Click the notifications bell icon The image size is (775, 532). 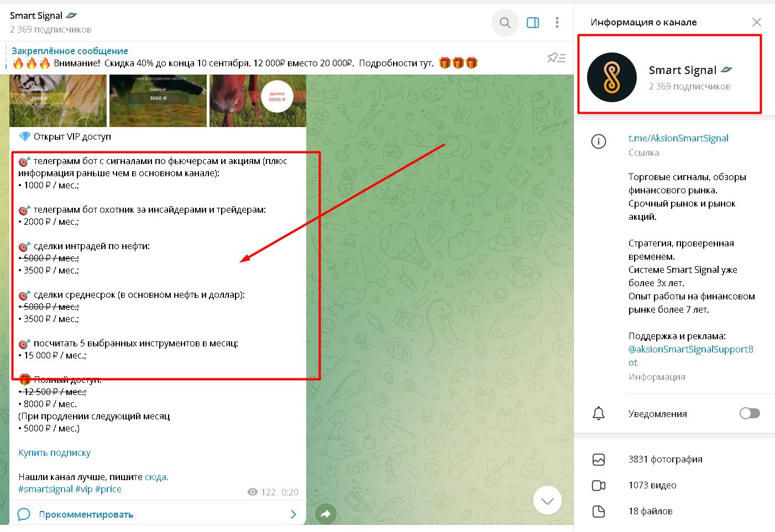pos(599,413)
